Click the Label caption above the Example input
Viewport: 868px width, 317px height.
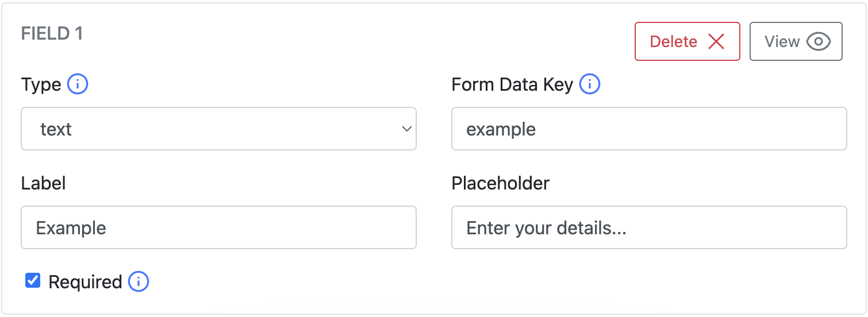tap(43, 183)
